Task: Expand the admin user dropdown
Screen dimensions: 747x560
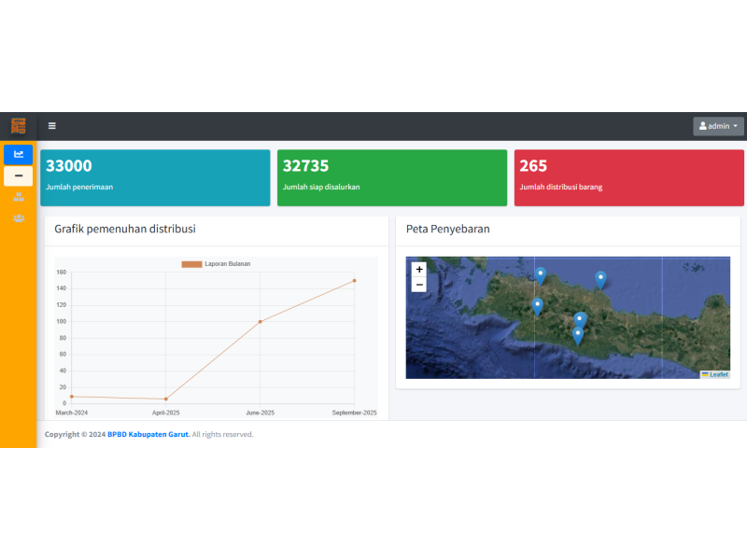Action: coord(718,126)
